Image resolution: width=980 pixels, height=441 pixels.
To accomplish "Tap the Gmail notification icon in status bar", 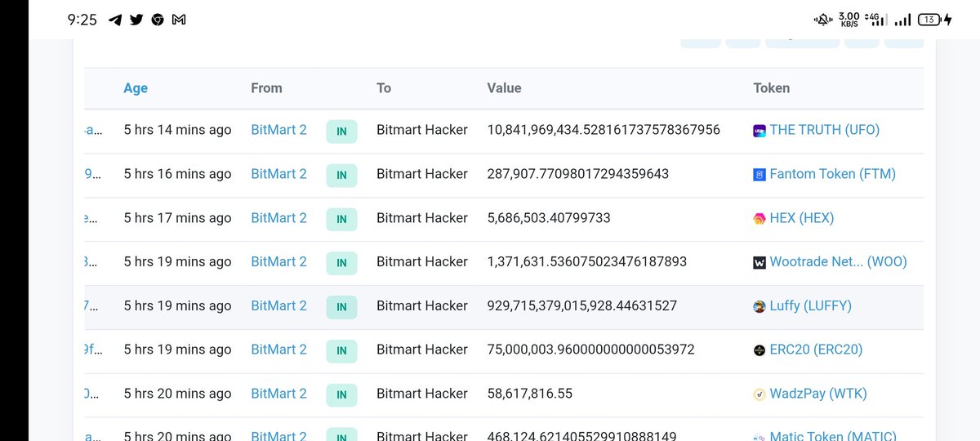I will click(x=179, y=20).
